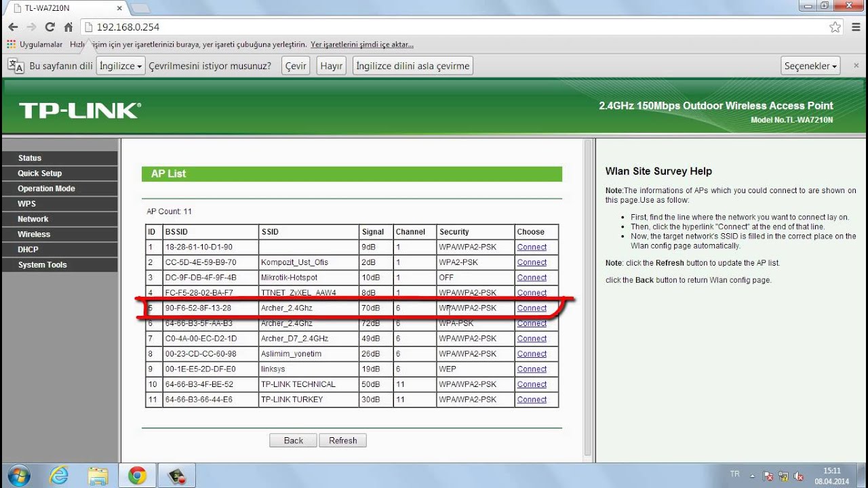This screenshot has height=488, width=868.
Task: Open the Chrome menu icon
Action: pos(855,27)
